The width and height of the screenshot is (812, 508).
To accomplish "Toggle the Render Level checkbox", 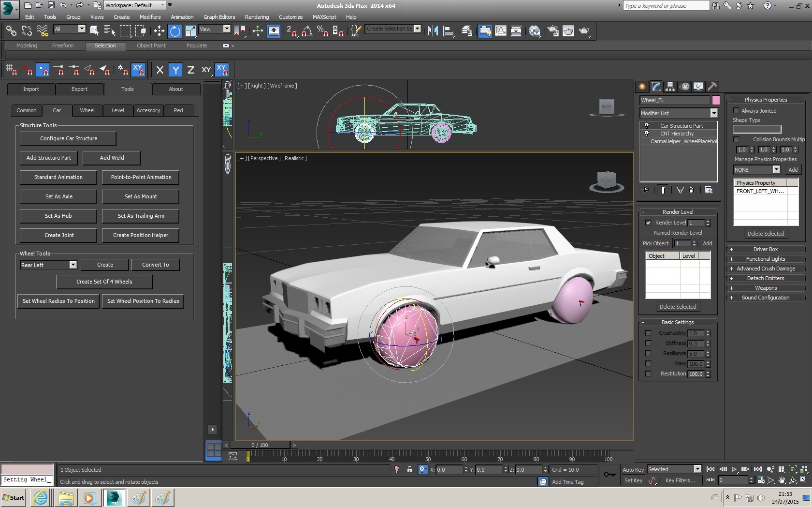I will click(x=648, y=223).
